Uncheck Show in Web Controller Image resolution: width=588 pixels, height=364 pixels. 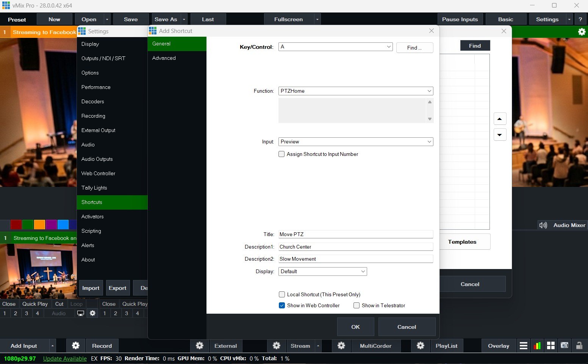click(282, 305)
